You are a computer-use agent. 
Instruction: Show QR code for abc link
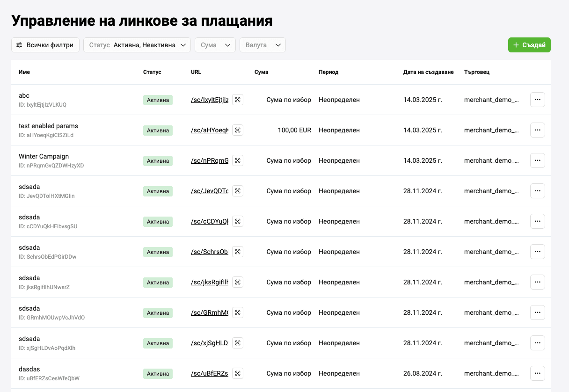pyautogui.click(x=238, y=100)
